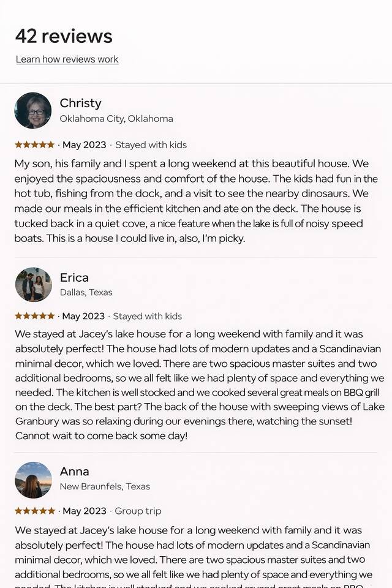Click Erica's review paragraph about Lake Granbury
The image size is (392, 588).
(x=196, y=421)
